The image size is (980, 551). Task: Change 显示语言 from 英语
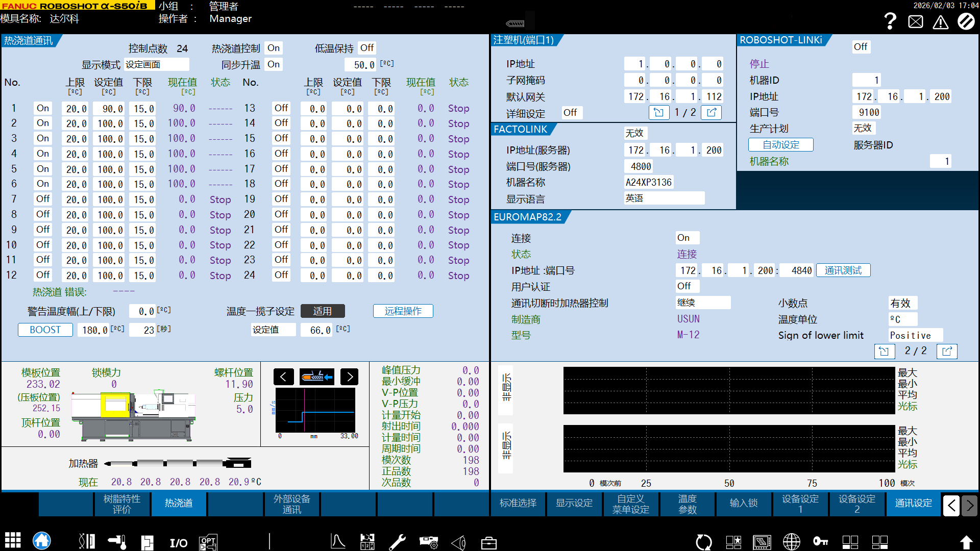click(664, 198)
